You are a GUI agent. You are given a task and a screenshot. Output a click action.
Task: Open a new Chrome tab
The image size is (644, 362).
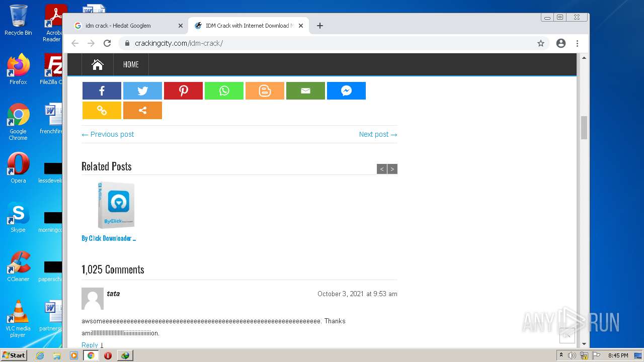(x=320, y=26)
